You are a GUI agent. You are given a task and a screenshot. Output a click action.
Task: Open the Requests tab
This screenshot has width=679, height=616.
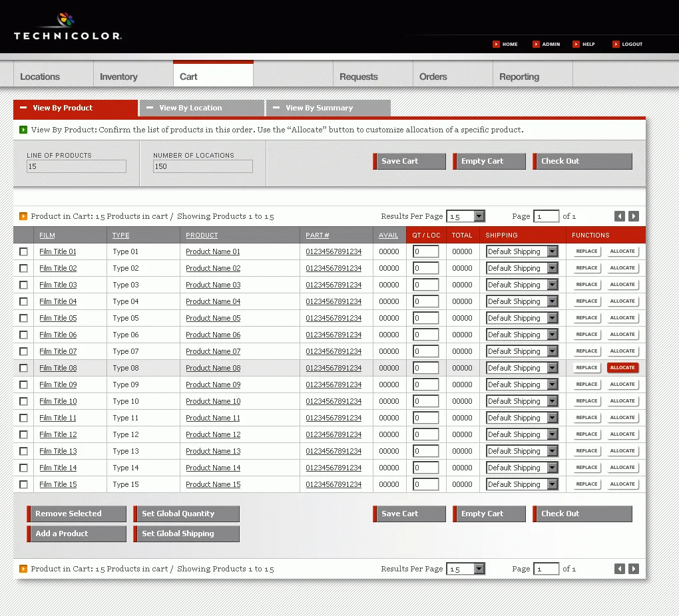coord(373,74)
